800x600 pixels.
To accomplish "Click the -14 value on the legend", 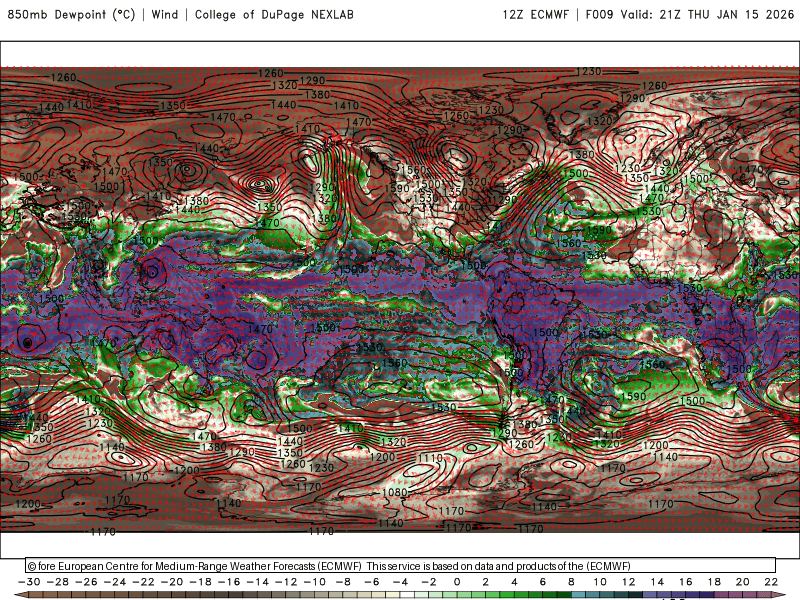I will (x=258, y=582).
